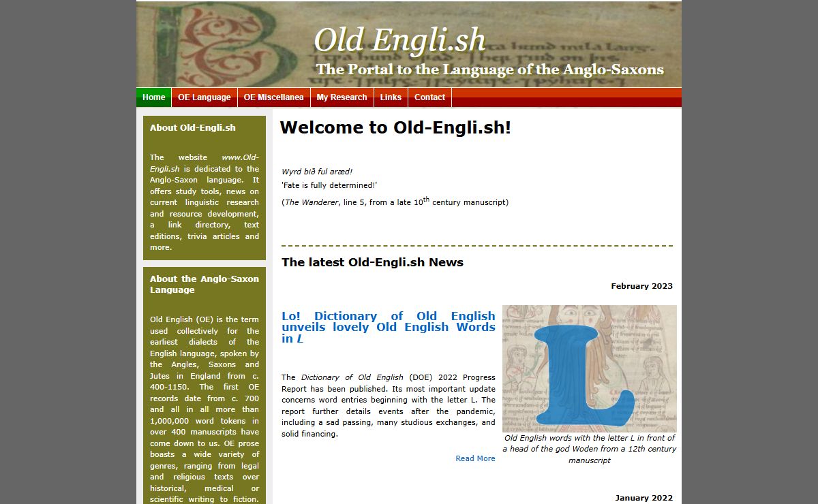The height and width of the screenshot is (504, 818).
Task: Click The latest Old-Engli.sh News heading
Action: pyautogui.click(x=372, y=262)
